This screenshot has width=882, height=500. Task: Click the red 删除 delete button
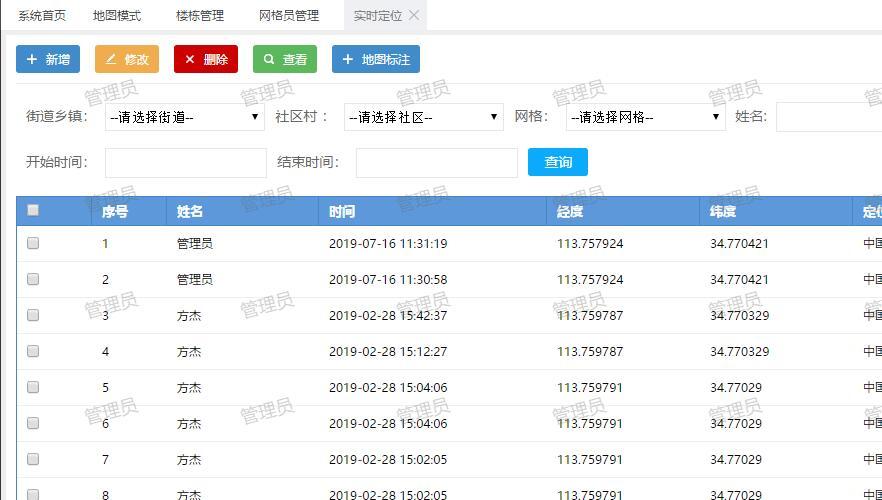pos(206,59)
